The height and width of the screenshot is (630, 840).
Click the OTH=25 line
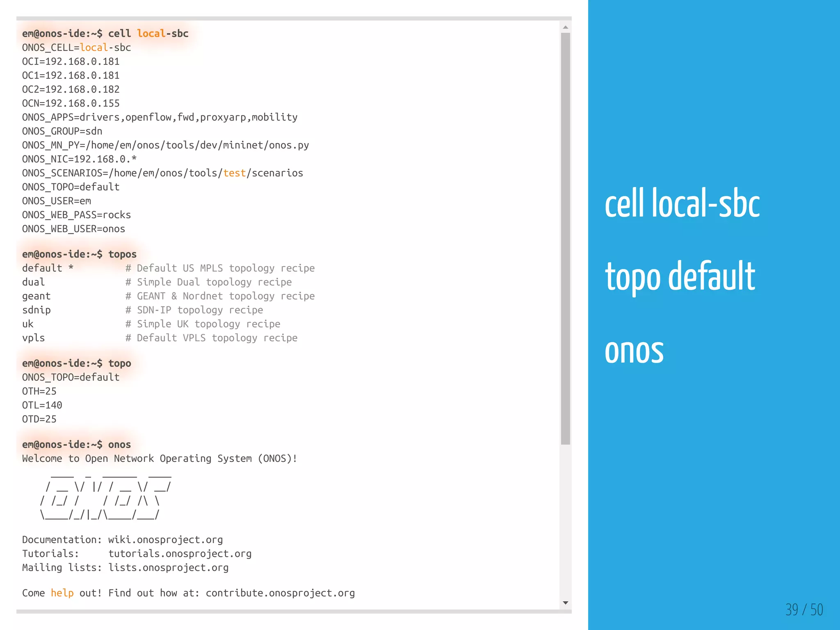pyautogui.click(x=39, y=391)
